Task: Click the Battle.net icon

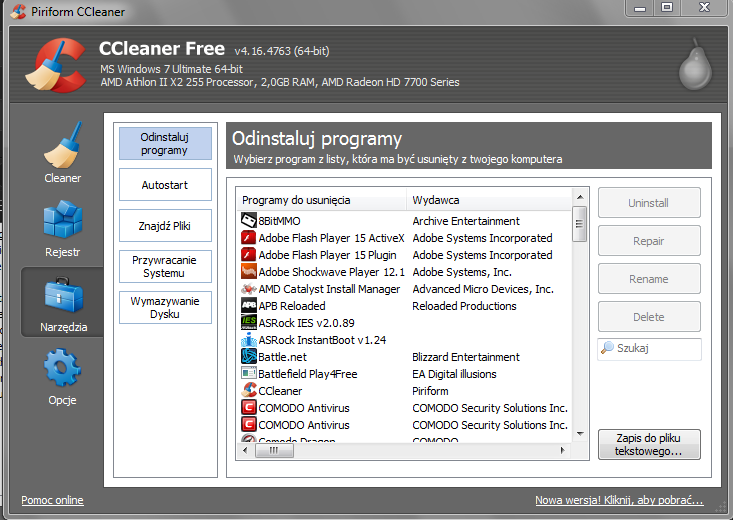Action: [x=249, y=357]
